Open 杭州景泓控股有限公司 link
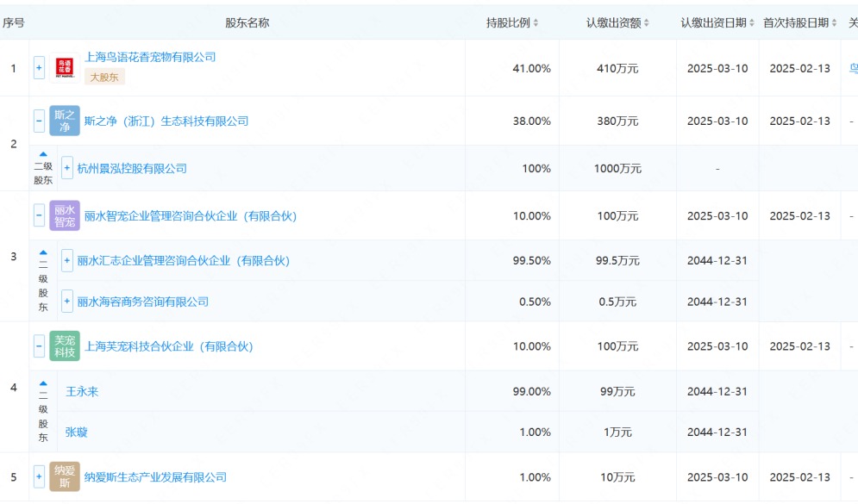The height and width of the screenshot is (504, 858). coord(132,168)
